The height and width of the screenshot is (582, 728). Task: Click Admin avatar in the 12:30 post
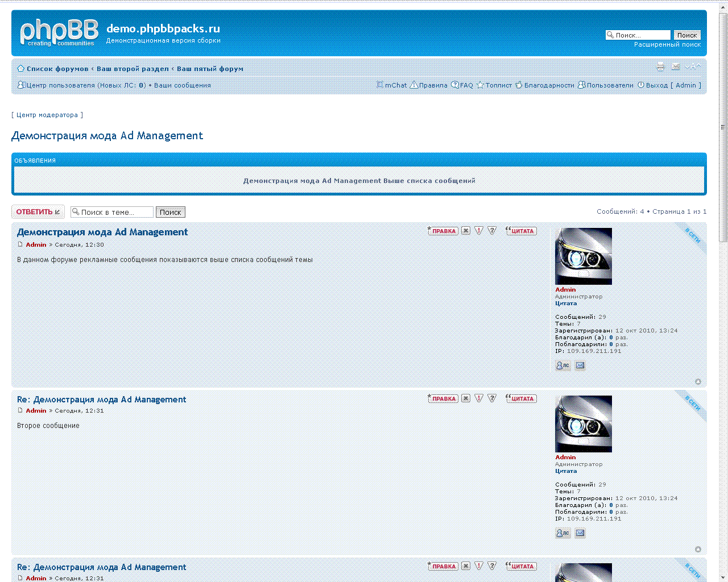click(584, 256)
